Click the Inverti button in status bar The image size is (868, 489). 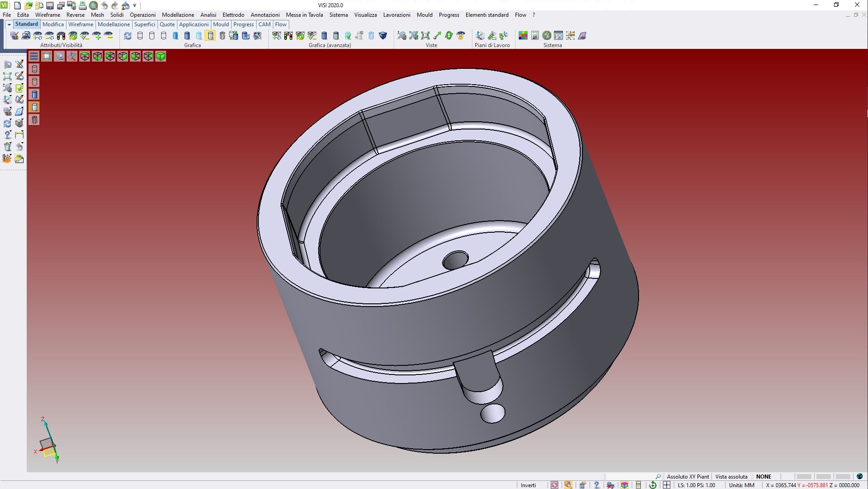pos(528,485)
